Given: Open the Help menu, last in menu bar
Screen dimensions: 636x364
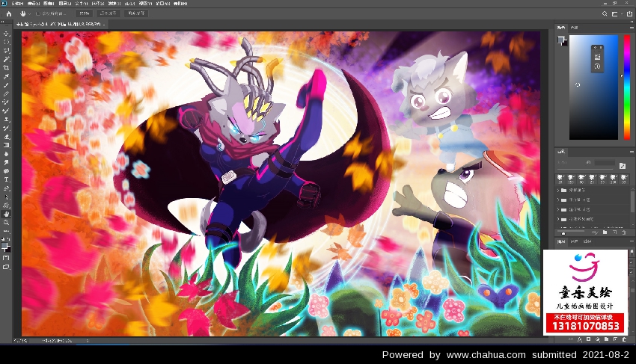Looking at the screenshot, I should [180, 3].
